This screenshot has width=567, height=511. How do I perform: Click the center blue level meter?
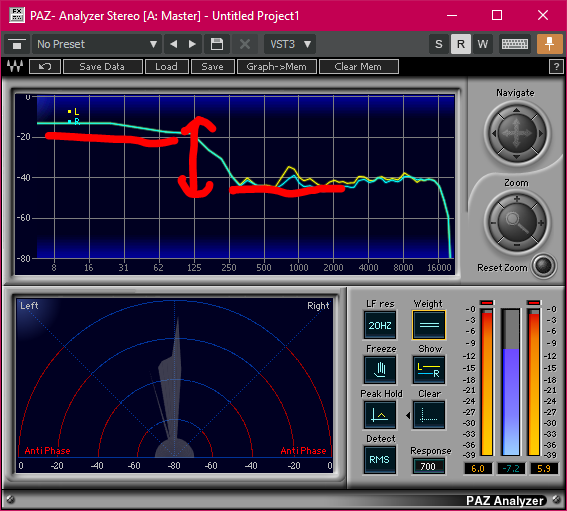pos(511,382)
